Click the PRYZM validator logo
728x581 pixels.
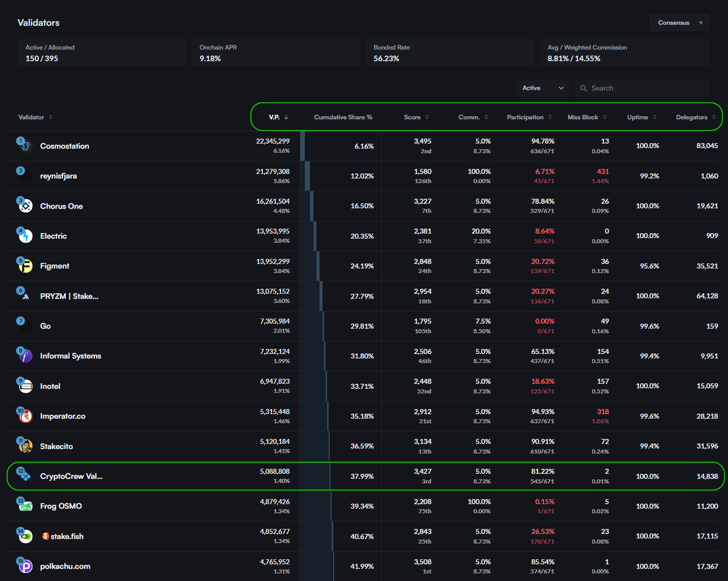click(x=26, y=296)
